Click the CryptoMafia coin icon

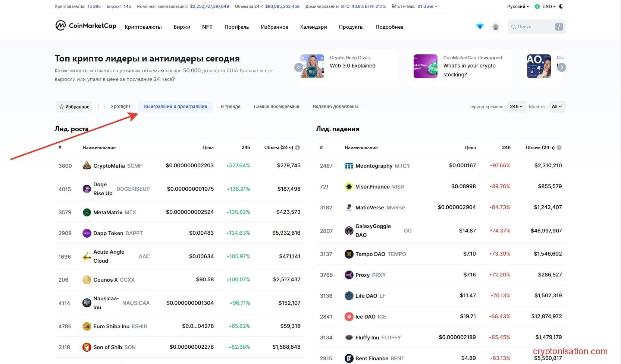tap(87, 166)
